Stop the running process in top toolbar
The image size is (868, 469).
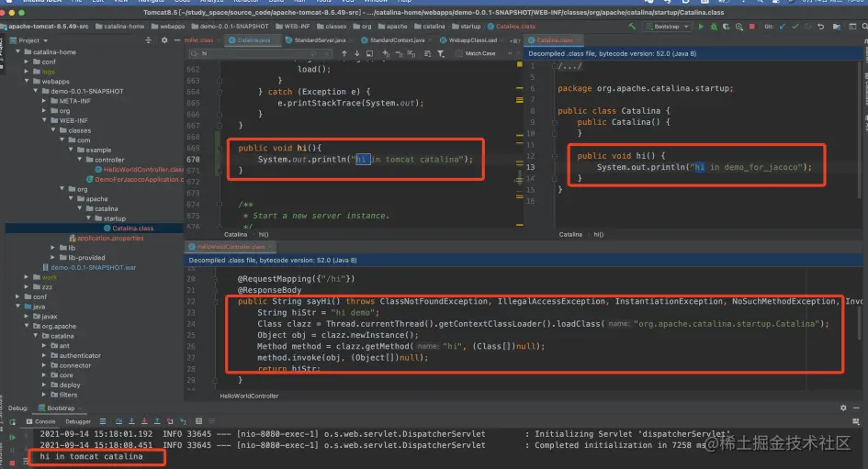tap(751, 26)
